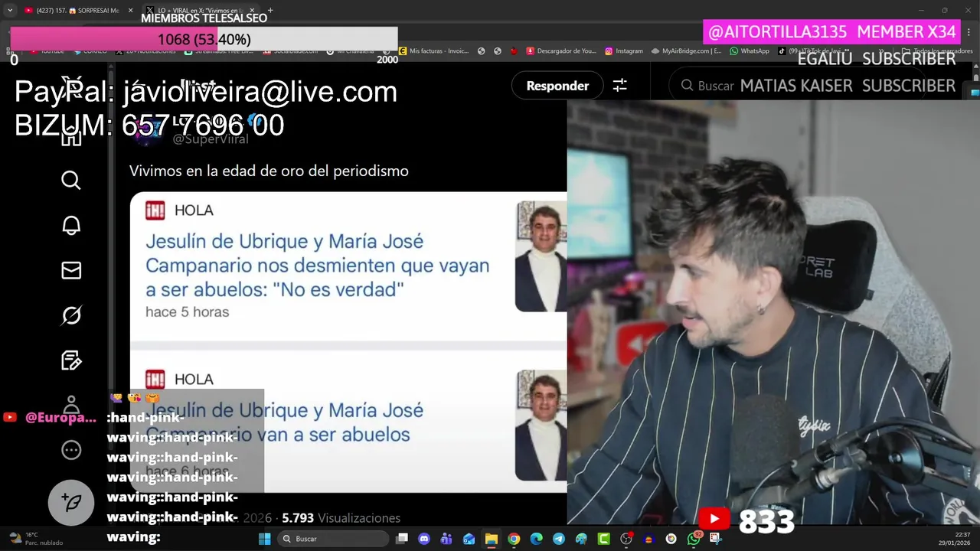The height and width of the screenshot is (551, 980).
Task: Open the X notifications bell icon
Action: click(x=71, y=225)
